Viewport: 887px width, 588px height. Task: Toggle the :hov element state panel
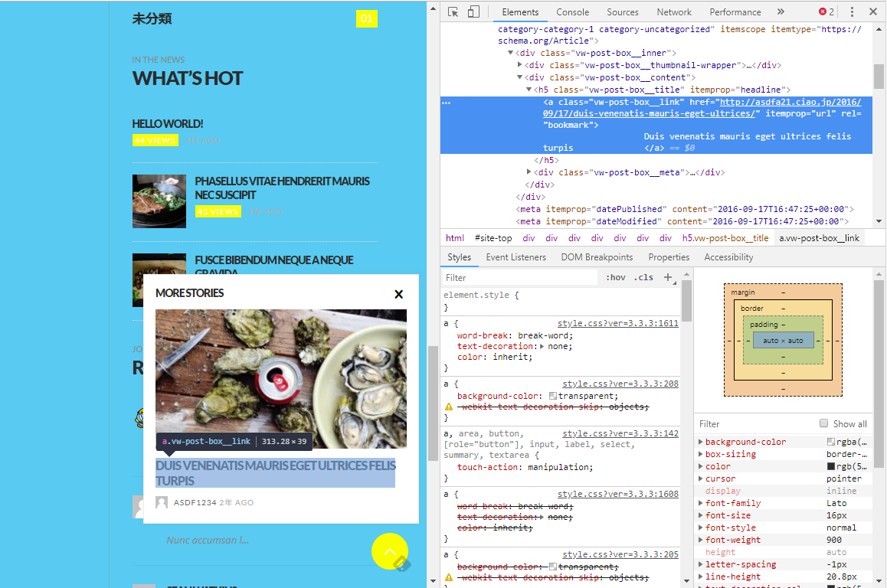coord(615,277)
